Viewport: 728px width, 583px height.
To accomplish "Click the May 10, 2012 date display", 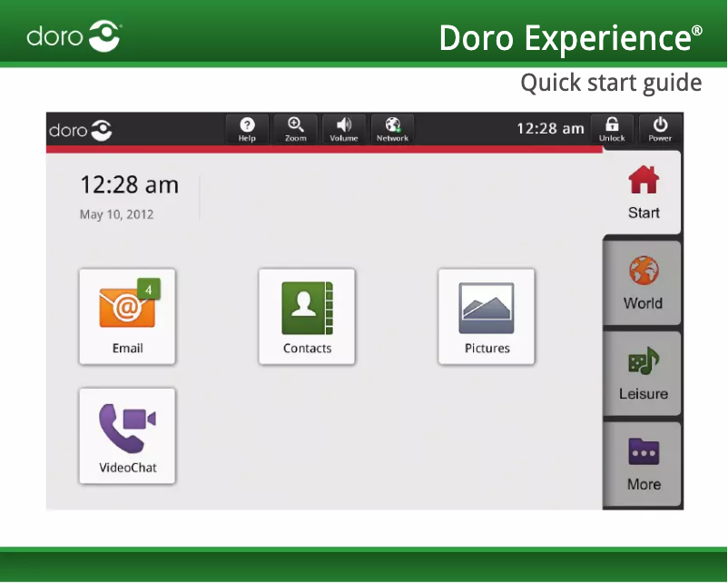I will tap(117, 214).
